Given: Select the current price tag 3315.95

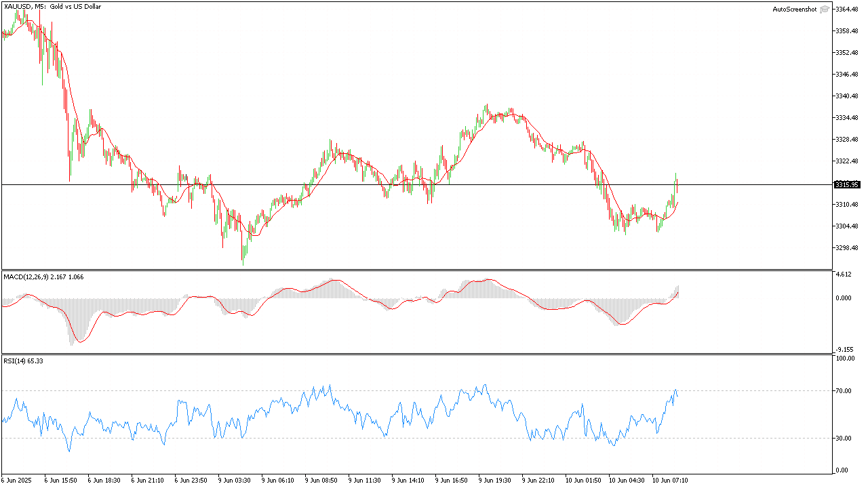Looking at the screenshot, I should [x=848, y=184].
